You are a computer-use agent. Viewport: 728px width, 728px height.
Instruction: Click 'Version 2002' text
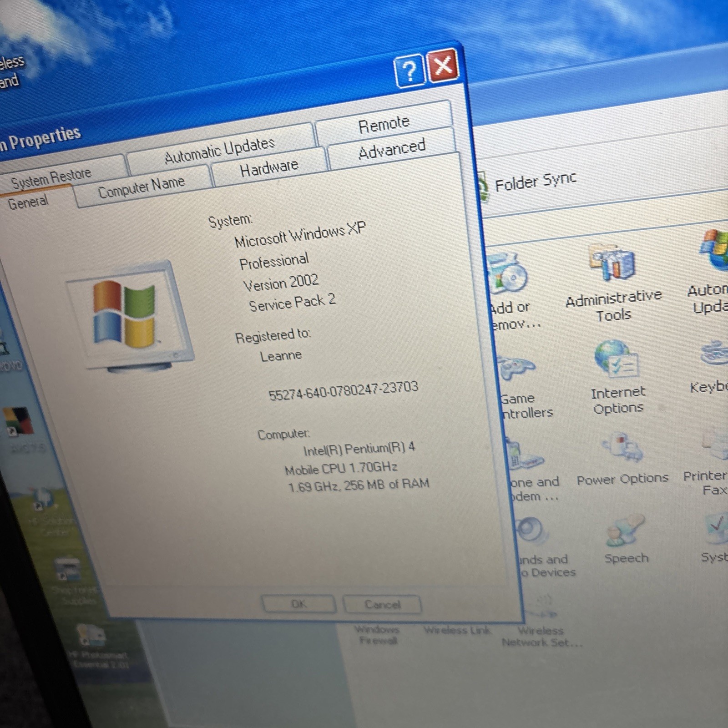(x=281, y=282)
